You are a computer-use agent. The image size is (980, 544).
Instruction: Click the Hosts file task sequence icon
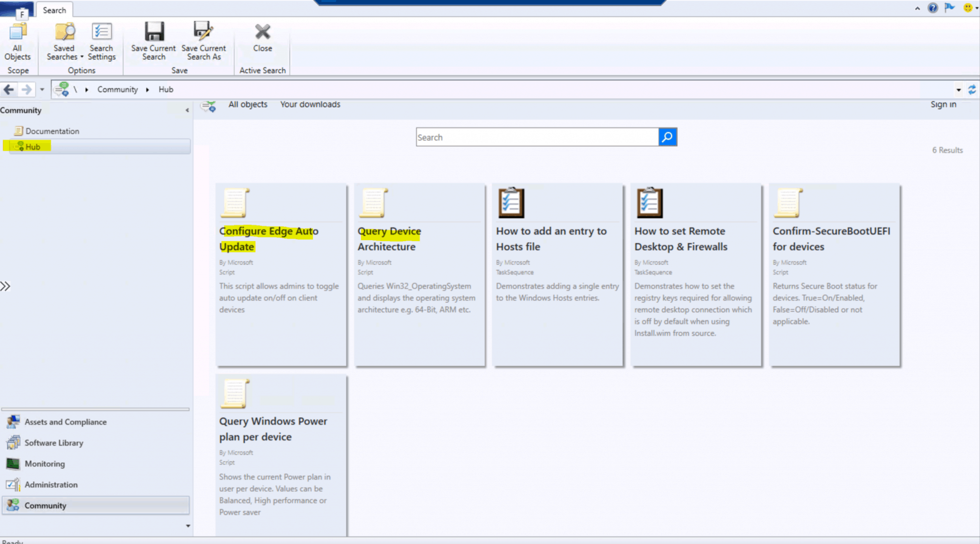click(511, 202)
